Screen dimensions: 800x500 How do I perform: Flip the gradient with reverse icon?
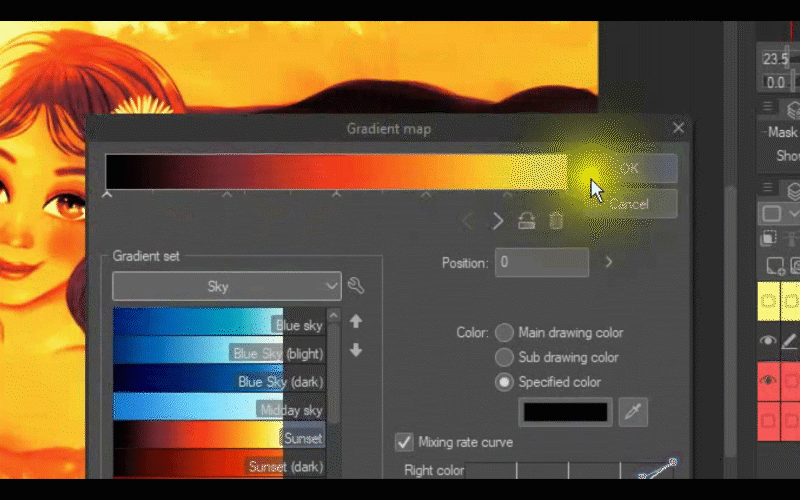(527, 221)
